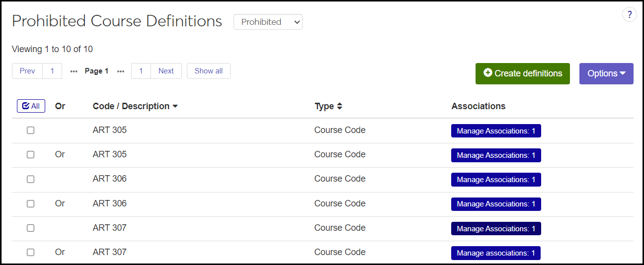
Task: Tick the checkbox for the Or ART 305 row
Action: [31, 155]
